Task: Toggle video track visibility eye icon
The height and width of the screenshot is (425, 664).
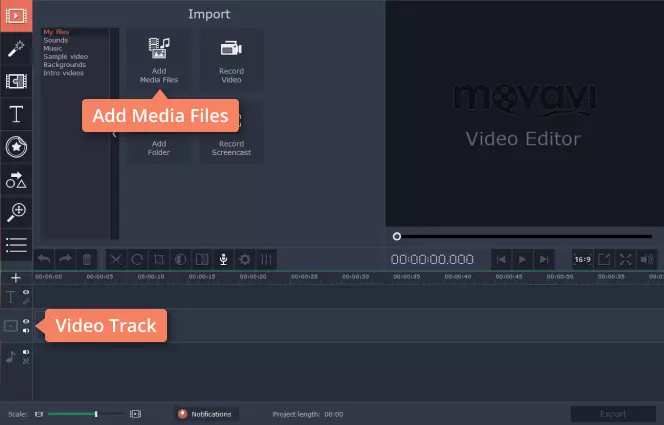Action: click(x=26, y=321)
